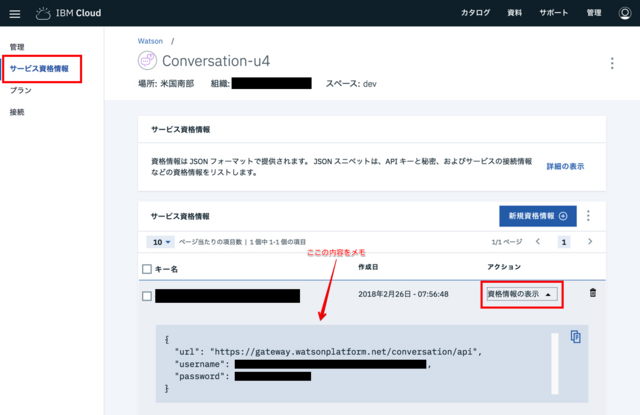Open カタログ in top navigation
The width and height of the screenshot is (640, 415).
tap(476, 13)
